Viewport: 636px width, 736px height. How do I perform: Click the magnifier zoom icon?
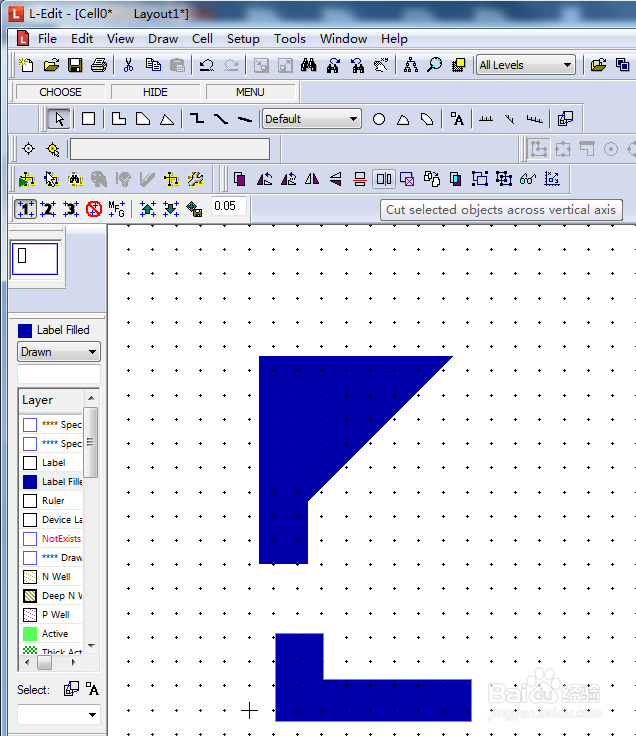[435, 65]
